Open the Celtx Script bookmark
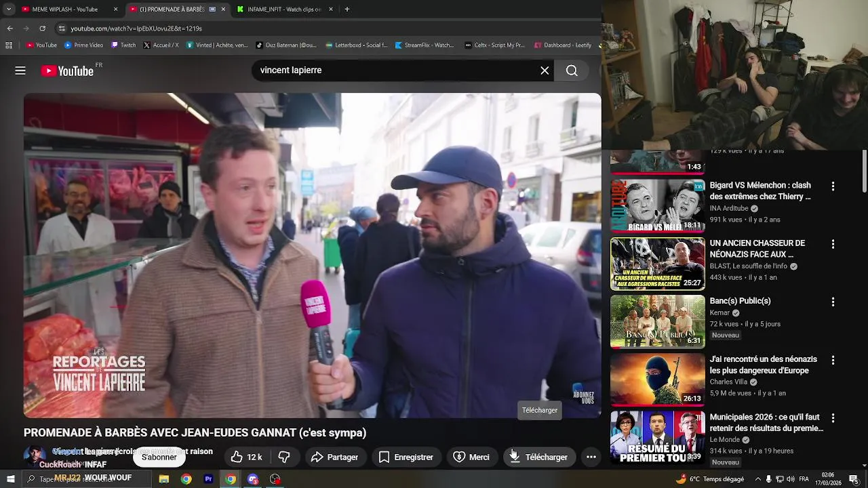Screen dimensions: 868x488 495,45
